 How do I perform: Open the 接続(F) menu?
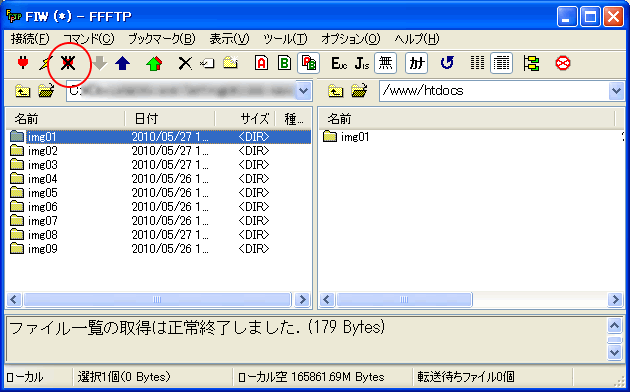tap(30, 39)
